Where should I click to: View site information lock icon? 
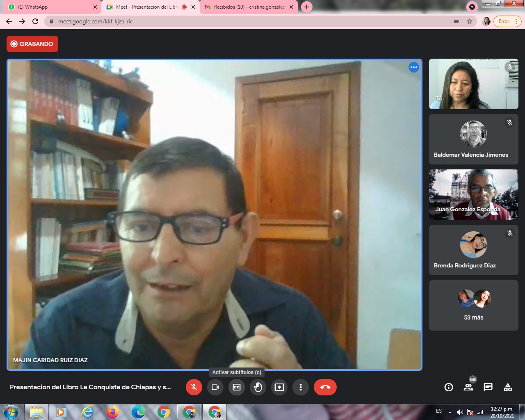[52, 21]
